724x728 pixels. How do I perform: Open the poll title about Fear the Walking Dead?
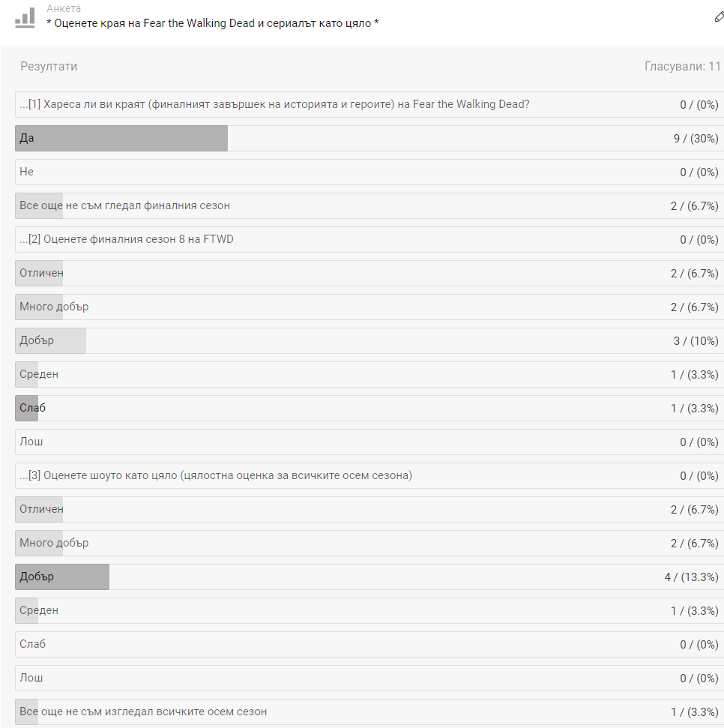212,23
